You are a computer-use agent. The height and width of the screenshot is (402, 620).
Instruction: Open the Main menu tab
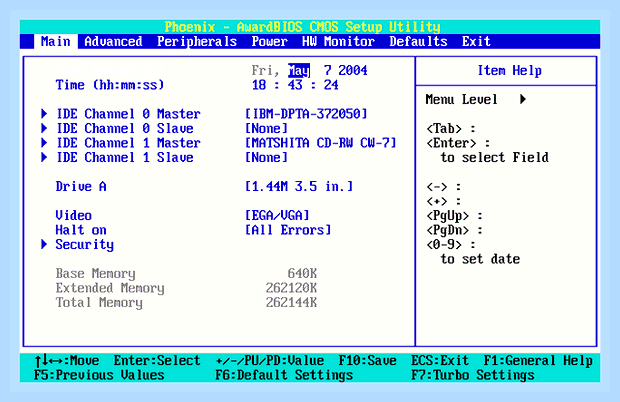[x=56, y=42]
